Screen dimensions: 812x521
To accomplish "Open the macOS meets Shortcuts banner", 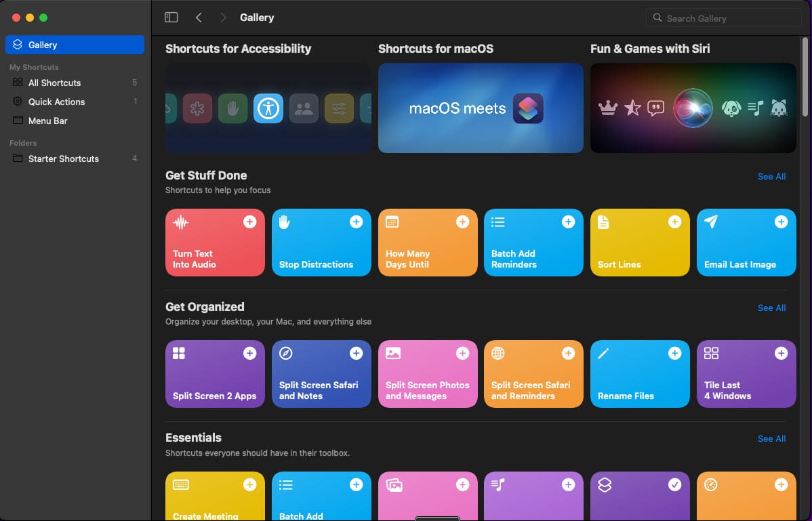I will pyautogui.click(x=481, y=108).
